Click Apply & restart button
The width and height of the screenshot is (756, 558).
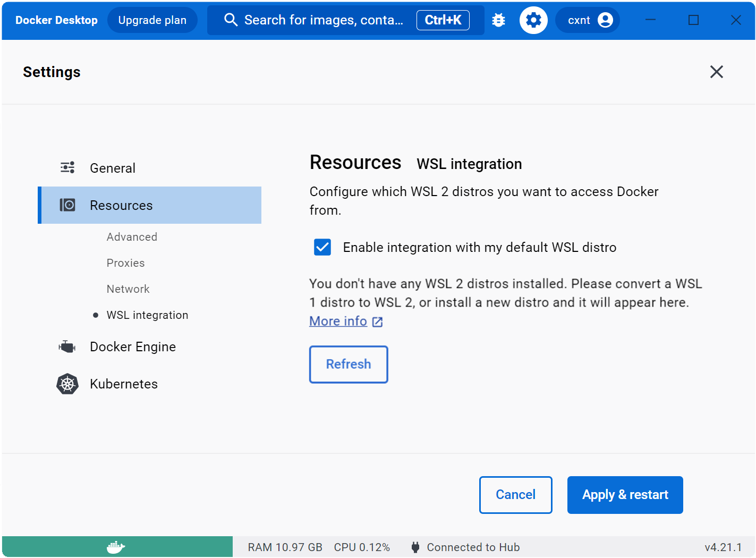[x=625, y=495]
